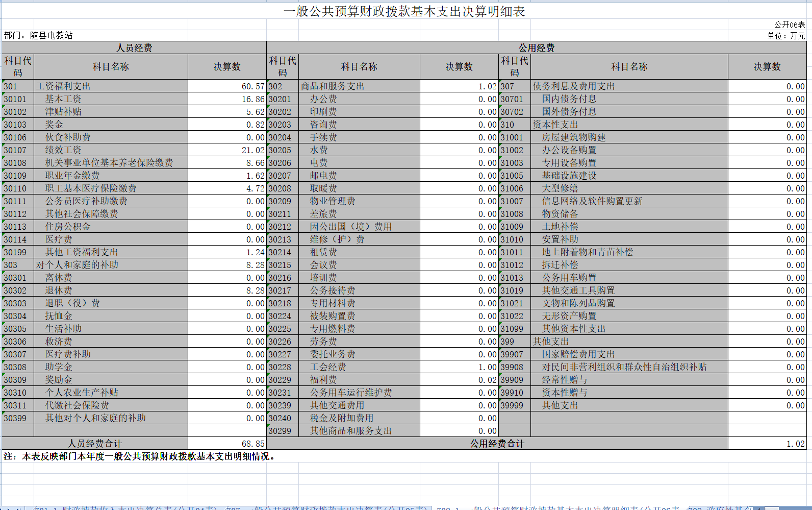Click the 对个人和家庭的补助 cell
812x510 pixels.
[x=111, y=265]
